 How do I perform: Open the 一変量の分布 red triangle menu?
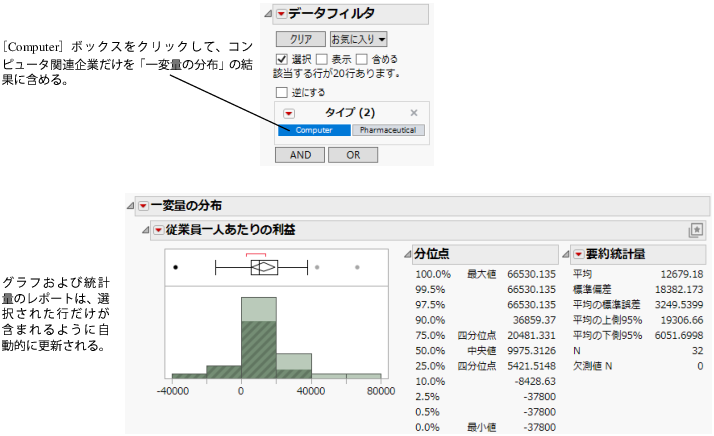point(143,206)
